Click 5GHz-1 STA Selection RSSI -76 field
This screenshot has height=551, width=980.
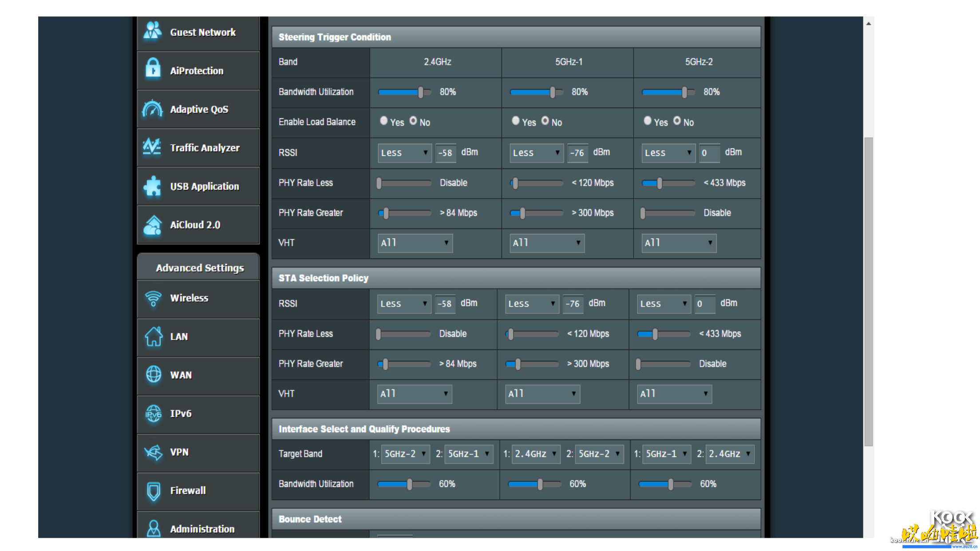(573, 304)
